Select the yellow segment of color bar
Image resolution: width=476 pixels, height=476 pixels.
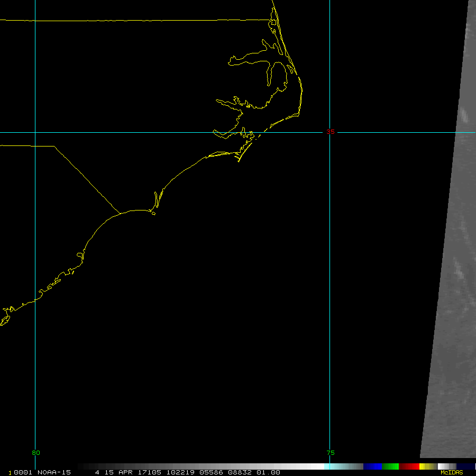point(427,466)
